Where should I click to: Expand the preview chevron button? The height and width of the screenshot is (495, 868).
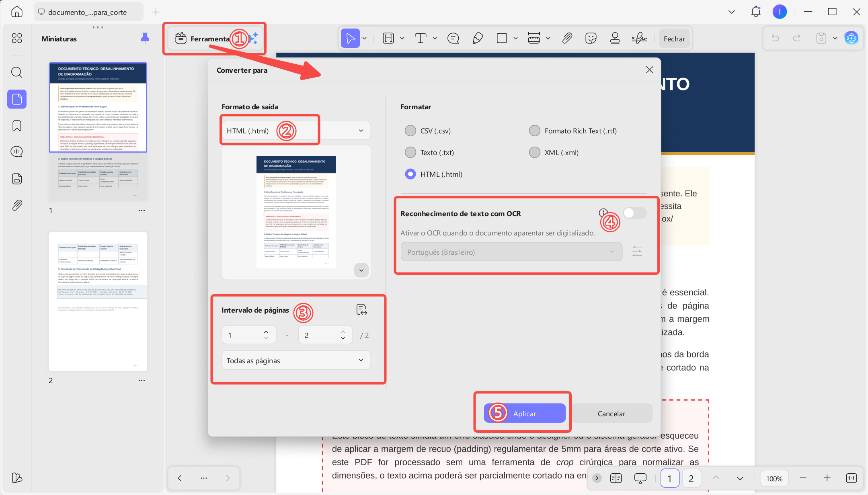pyautogui.click(x=361, y=270)
